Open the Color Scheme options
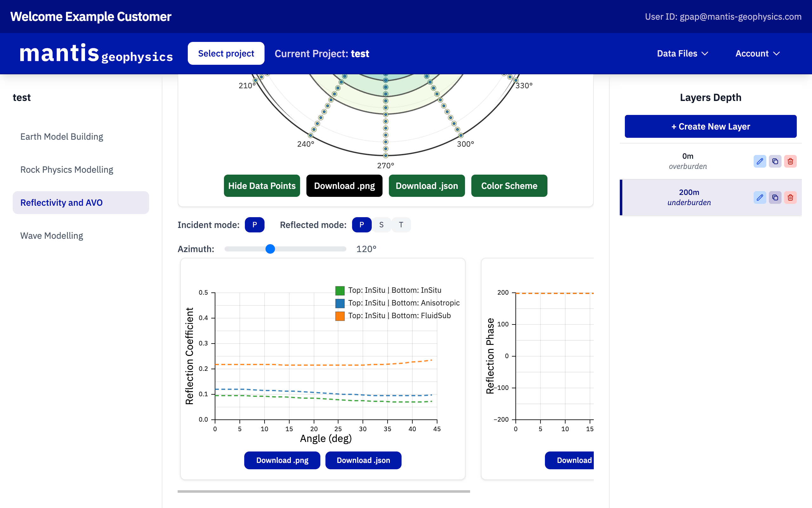This screenshot has width=812, height=508. click(x=509, y=186)
